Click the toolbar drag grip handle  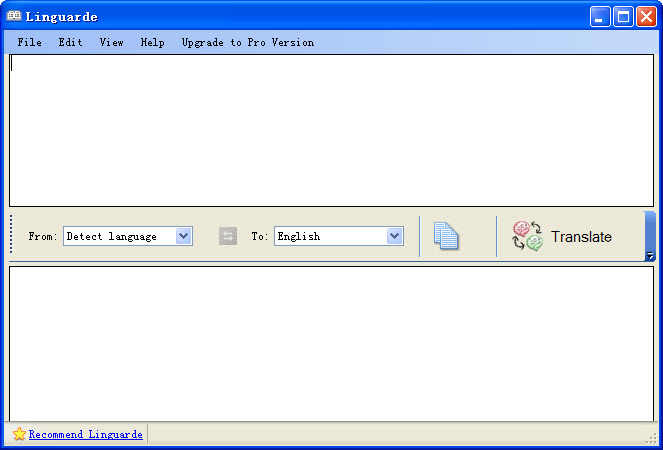11,234
